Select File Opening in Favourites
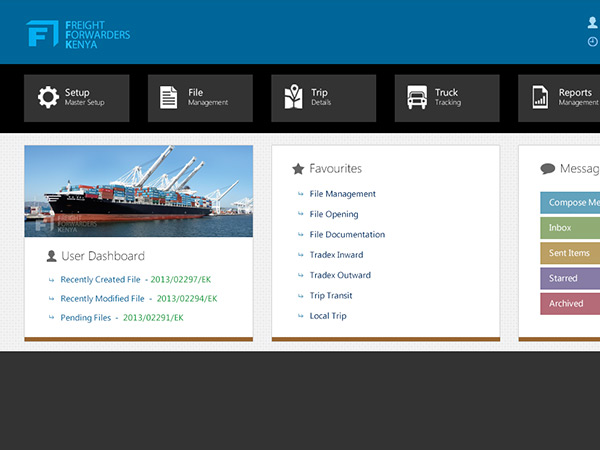 [334, 214]
